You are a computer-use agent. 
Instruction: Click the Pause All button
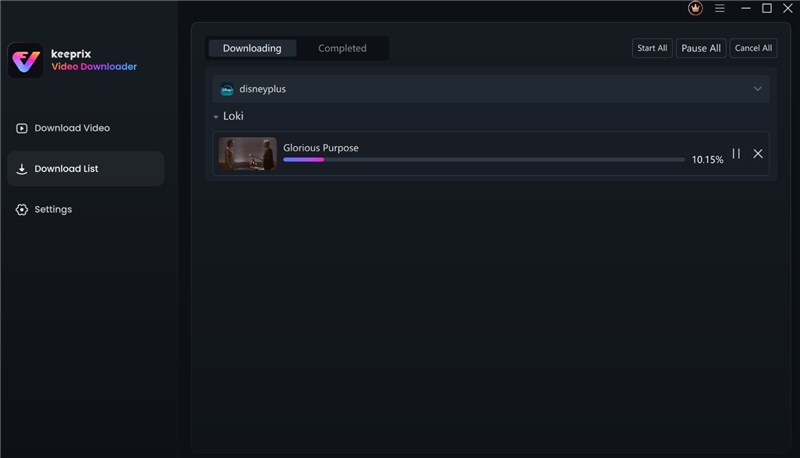click(x=701, y=48)
